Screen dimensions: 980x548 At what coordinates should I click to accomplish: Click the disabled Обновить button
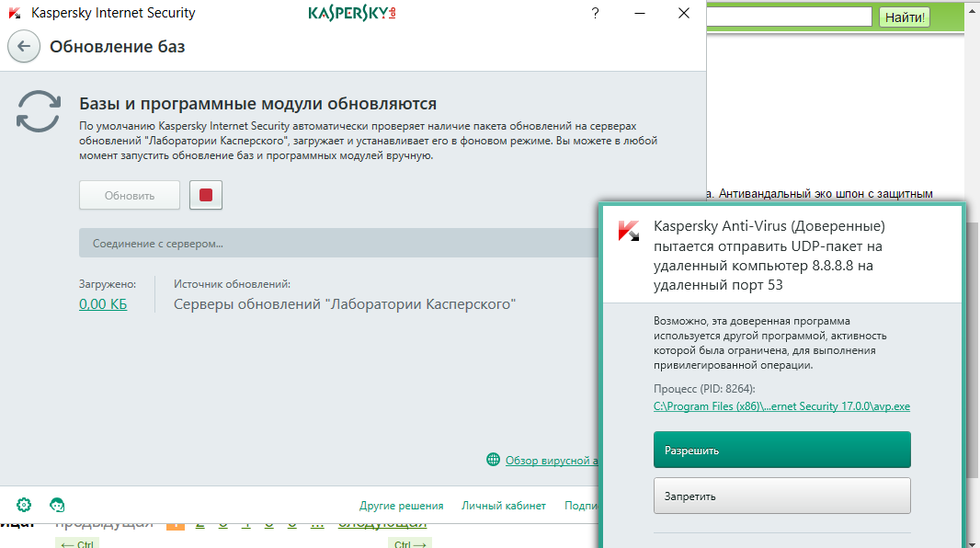coord(130,195)
